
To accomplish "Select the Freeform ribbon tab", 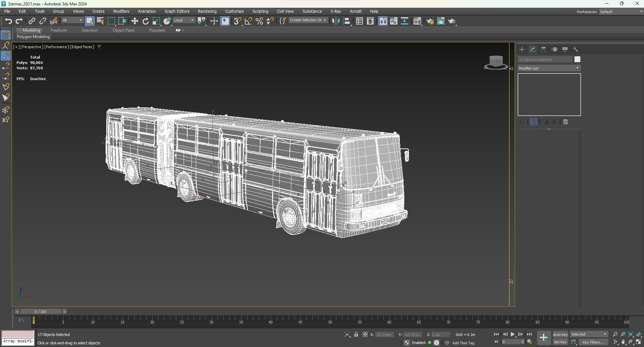I will 59,30.
